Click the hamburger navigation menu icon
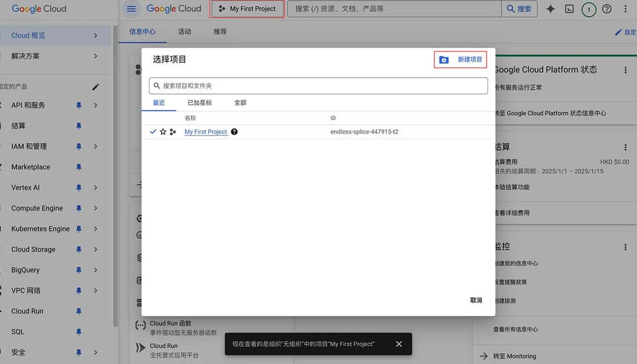637x364 pixels. pyautogui.click(x=131, y=9)
